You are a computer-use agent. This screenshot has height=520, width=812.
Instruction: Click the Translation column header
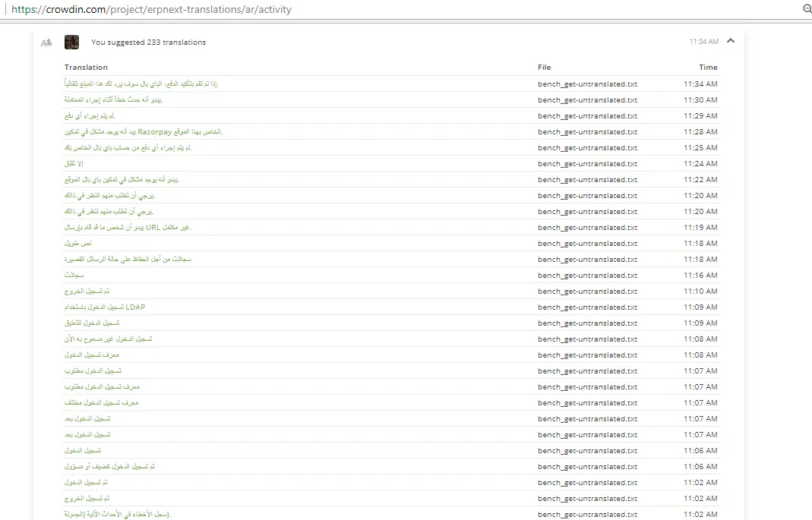pos(86,68)
